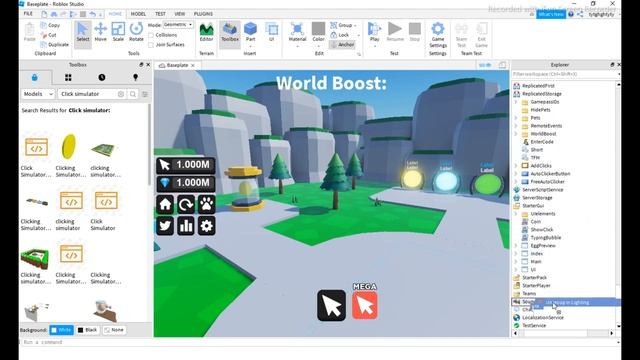Click the Play test button
The height and width of the screenshot is (360, 640).
pos(374,32)
